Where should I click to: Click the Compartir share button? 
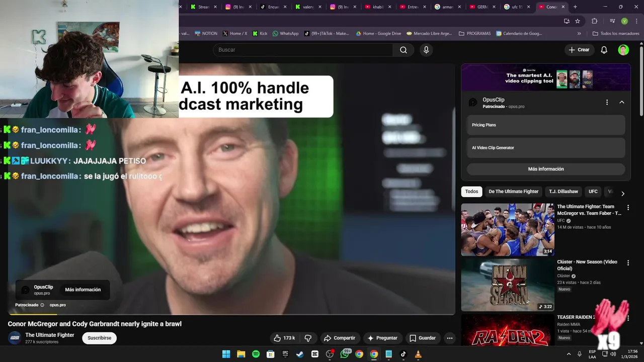click(340, 338)
